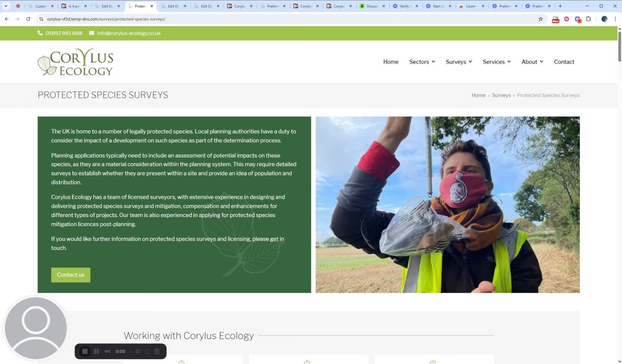This screenshot has height=364, width=622.
Task: Click the dotted grid icon in Loom toolbar
Action: click(x=138, y=351)
